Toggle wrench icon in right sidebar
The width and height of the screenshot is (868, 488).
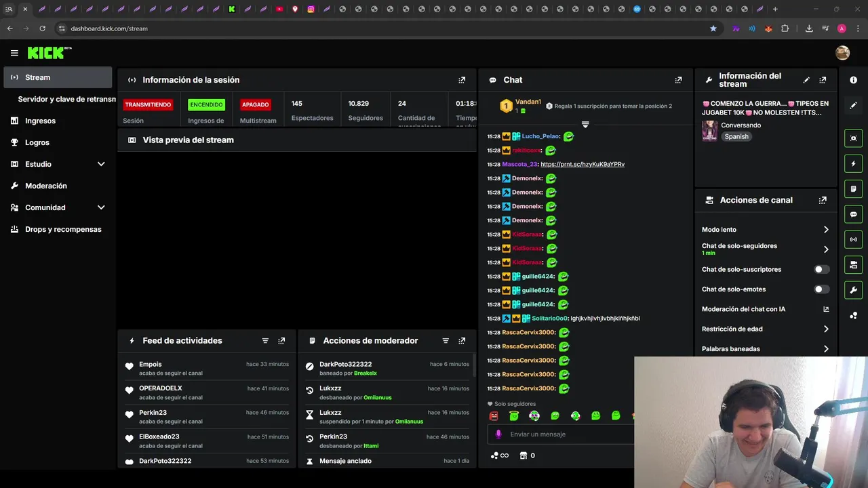click(x=853, y=290)
